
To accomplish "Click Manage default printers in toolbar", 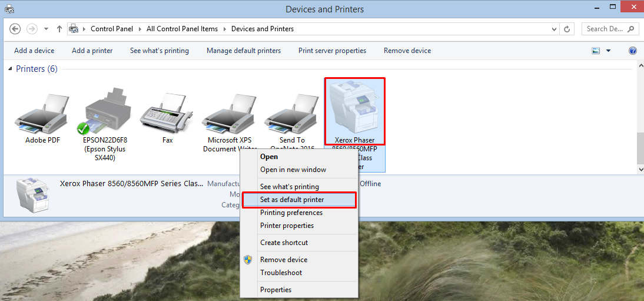I will coord(244,51).
